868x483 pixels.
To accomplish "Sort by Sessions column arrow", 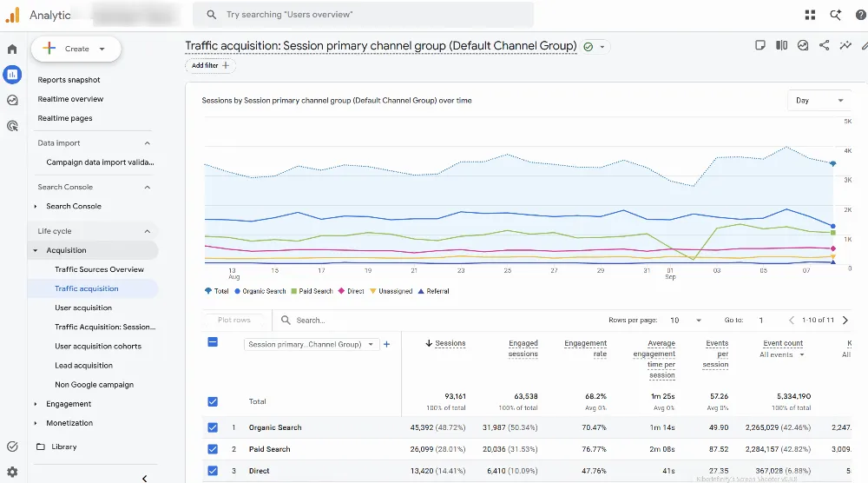I will point(429,343).
